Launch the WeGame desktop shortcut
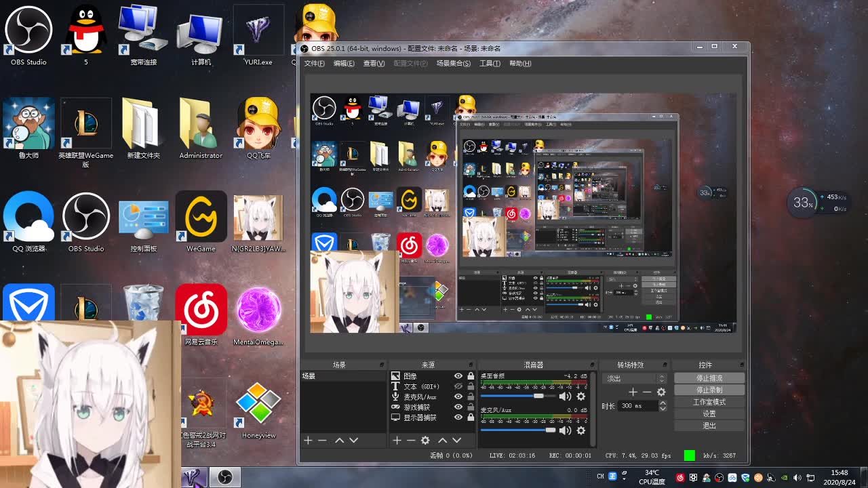868x488 pixels. click(x=201, y=222)
